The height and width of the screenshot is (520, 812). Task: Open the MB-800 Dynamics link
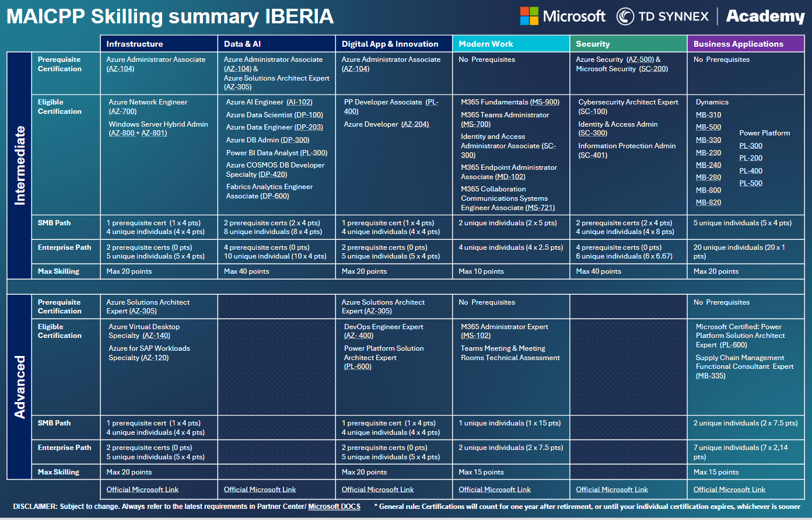click(708, 190)
